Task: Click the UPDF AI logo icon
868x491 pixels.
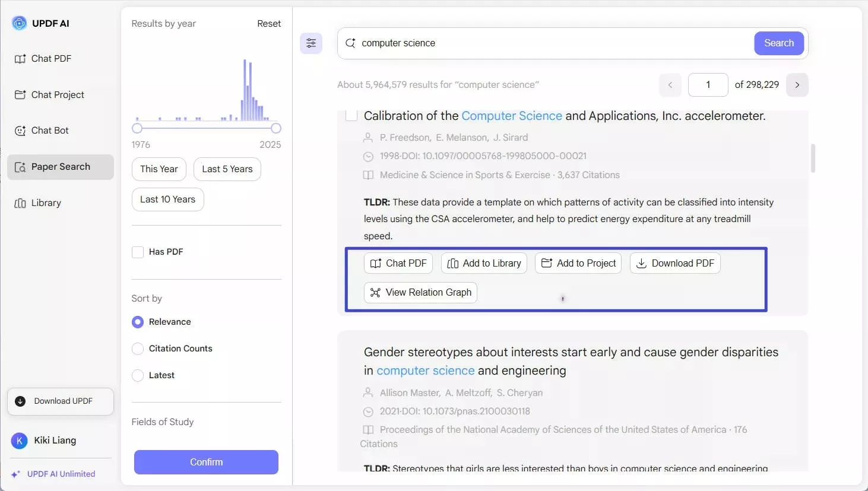Action: tap(20, 23)
